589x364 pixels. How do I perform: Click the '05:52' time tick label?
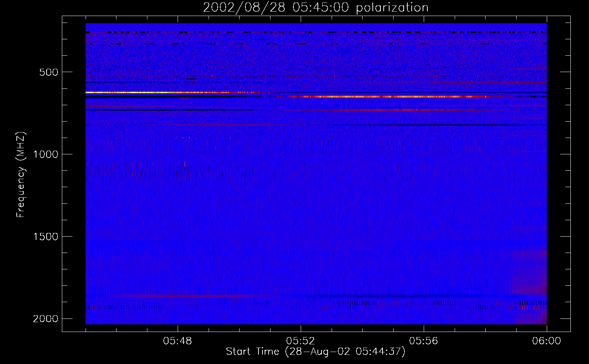(x=301, y=341)
